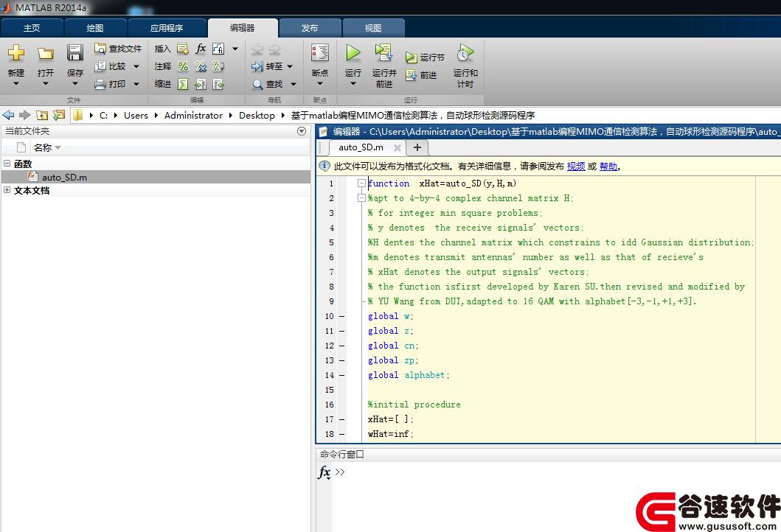Viewport: 781px width, 532px height.
Task: Click the 名称 column header
Action: [x=46, y=148]
